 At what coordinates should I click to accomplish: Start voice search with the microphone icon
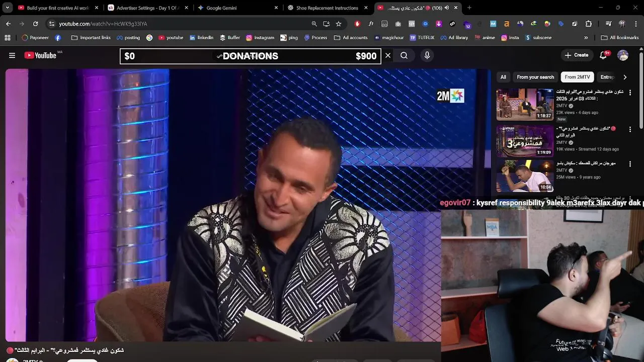(427, 56)
